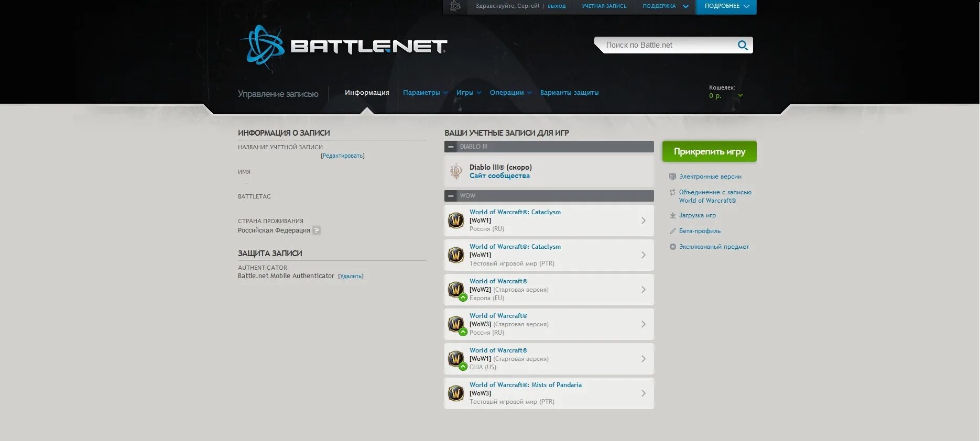
Task: Open the Операции dropdown menu
Action: point(510,93)
